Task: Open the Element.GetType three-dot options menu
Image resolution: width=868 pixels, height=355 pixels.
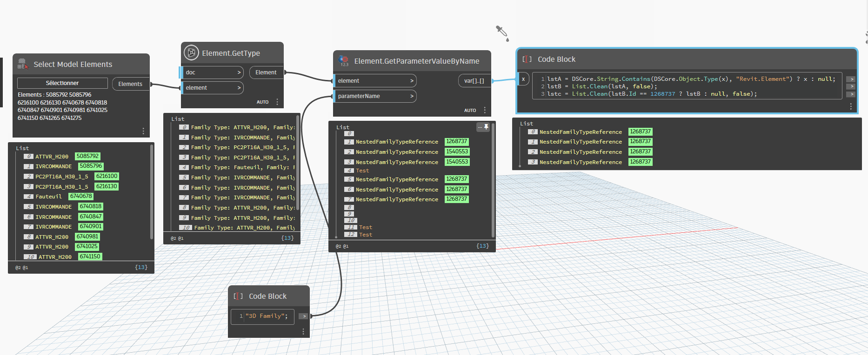Action: click(277, 102)
